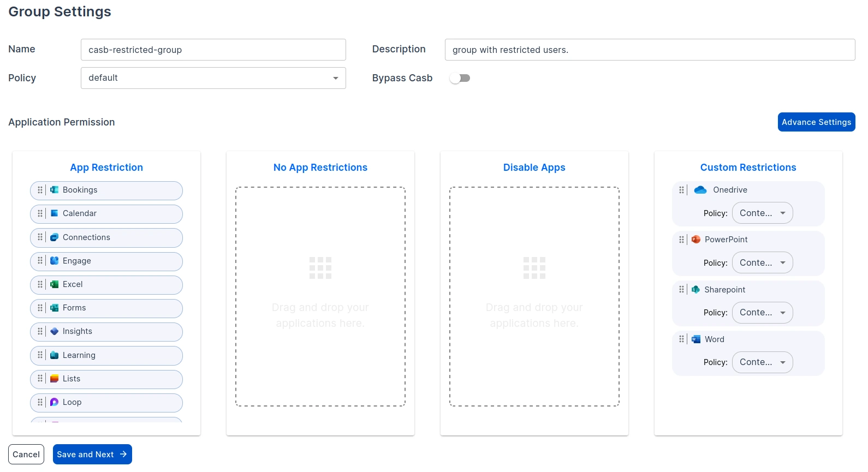
Task: Click the Word app icon
Action: (696, 339)
